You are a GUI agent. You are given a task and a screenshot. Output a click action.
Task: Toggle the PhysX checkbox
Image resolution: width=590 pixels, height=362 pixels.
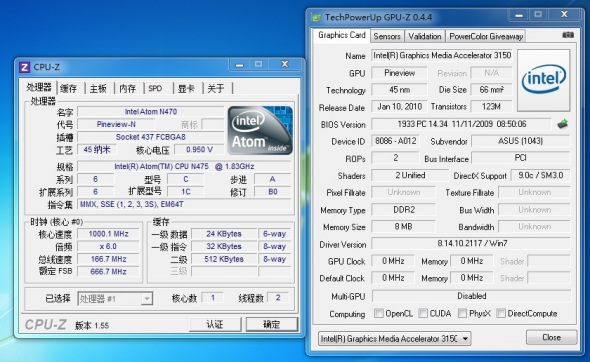[x=462, y=313]
